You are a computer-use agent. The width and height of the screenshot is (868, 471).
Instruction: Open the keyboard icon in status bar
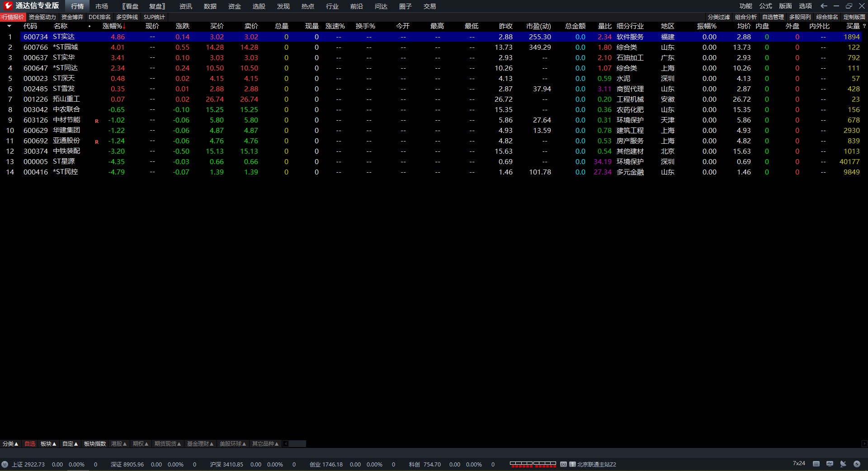pyautogui.click(x=816, y=464)
